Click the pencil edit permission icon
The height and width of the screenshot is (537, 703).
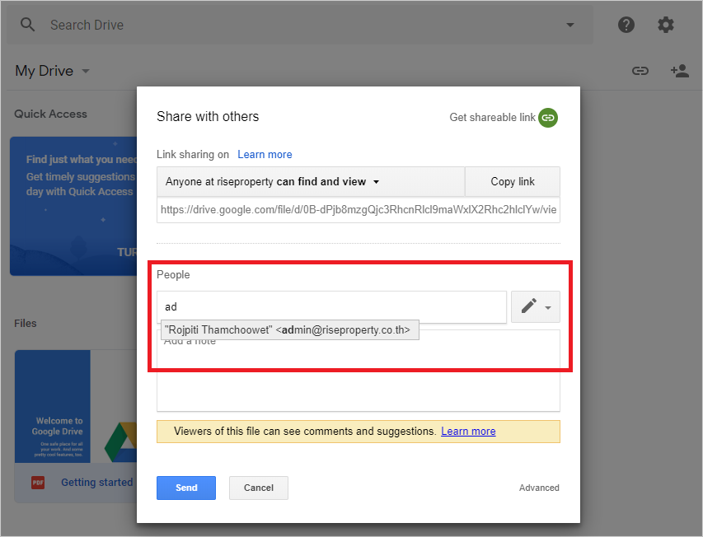[x=529, y=307]
